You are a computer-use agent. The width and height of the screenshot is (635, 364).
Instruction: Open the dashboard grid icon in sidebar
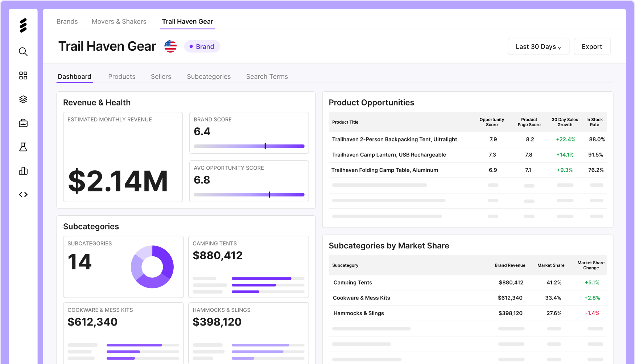(x=23, y=75)
